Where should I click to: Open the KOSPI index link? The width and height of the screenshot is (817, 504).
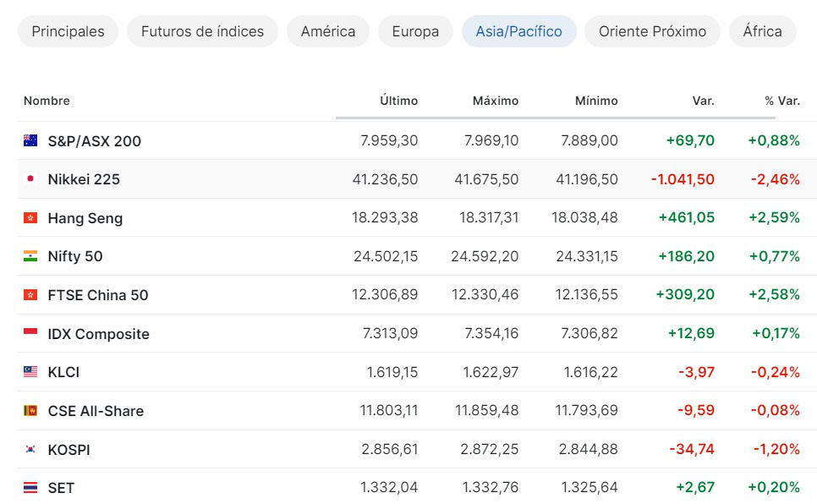coord(69,450)
